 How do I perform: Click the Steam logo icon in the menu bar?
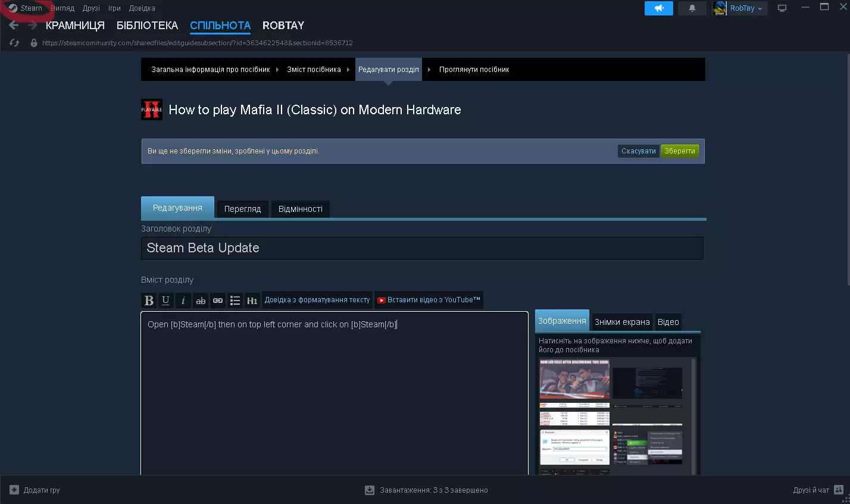pyautogui.click(x=13, y=8)
